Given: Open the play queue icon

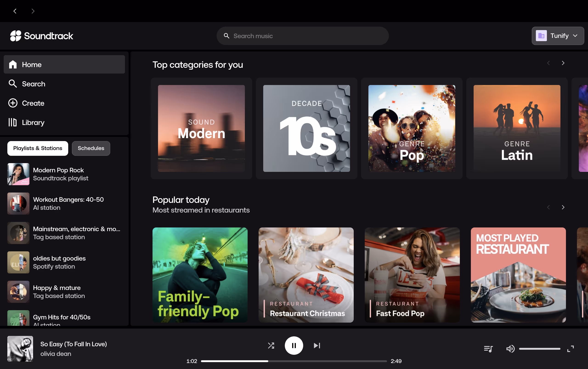Looking at the screenshot, I should tap(488, 349).
